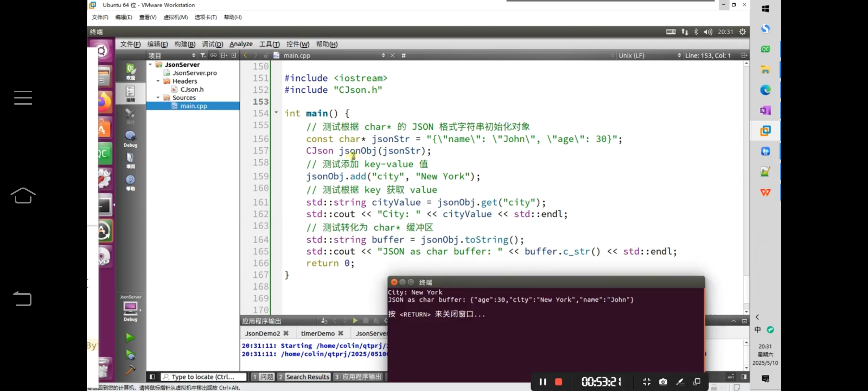Collapse the Headers folder in project tree

(158, 81)
